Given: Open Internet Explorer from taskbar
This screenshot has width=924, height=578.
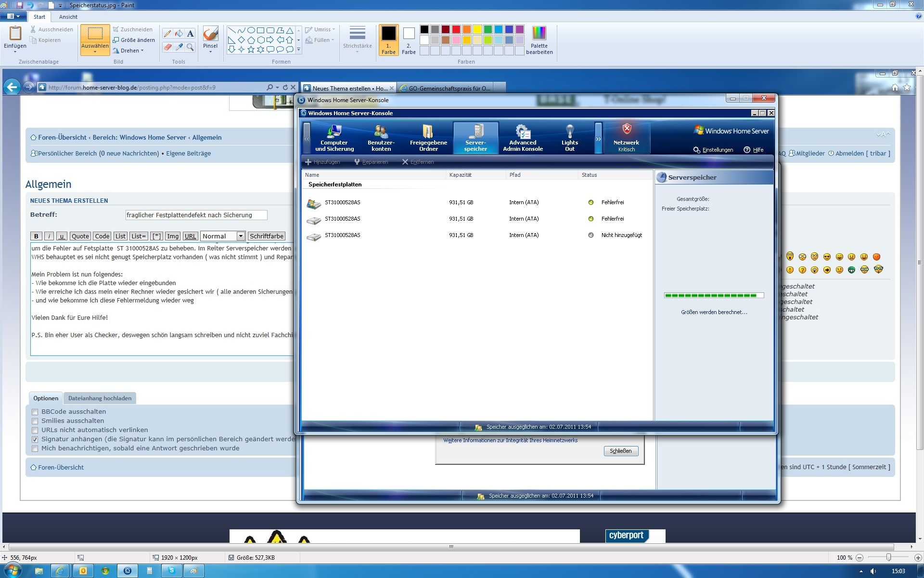Looking at the screenshot, I should point(60,571).
